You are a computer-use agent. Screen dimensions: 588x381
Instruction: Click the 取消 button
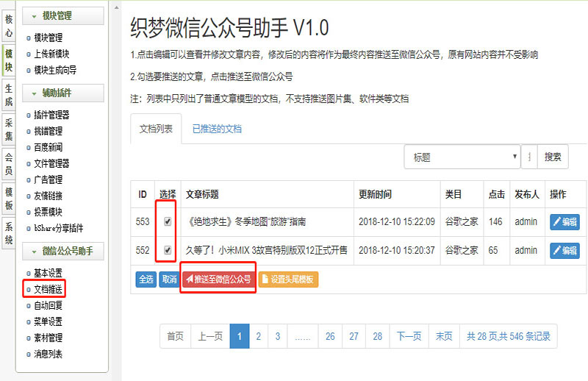coord(169,279)
